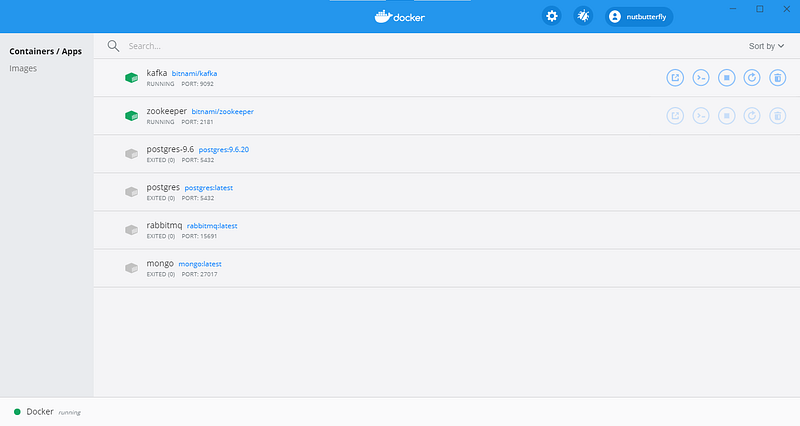Open Docker settings gear icon
Image resolution: width=800 pixels, height=426 pixels.
click(x=552, y=16)
